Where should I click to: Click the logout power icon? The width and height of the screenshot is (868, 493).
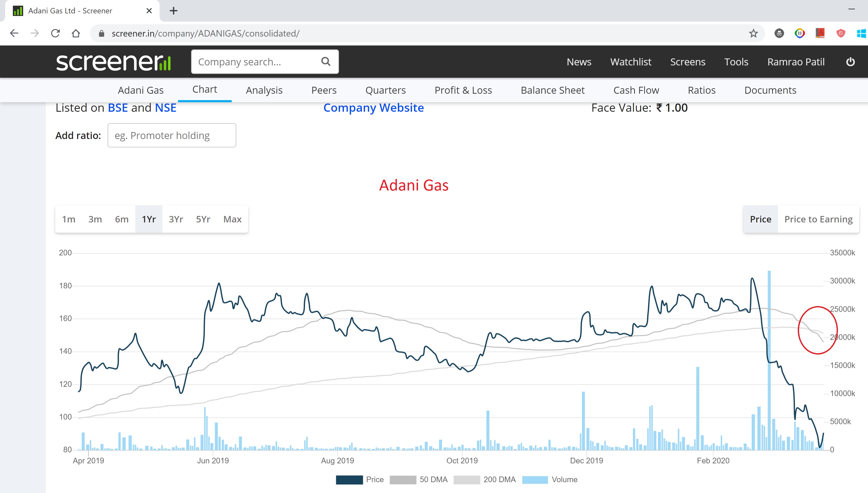coord(851,62)
